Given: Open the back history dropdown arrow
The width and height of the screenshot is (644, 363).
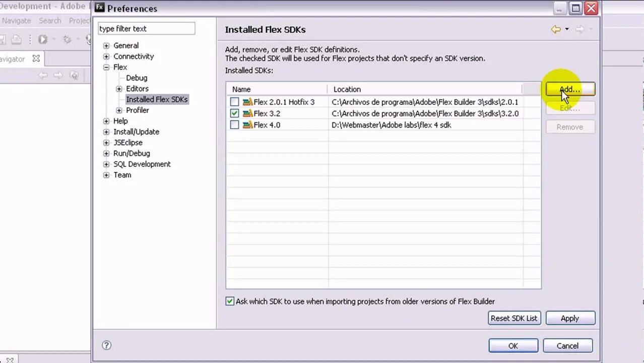Looking at the screenshot, I should [567, 30].
